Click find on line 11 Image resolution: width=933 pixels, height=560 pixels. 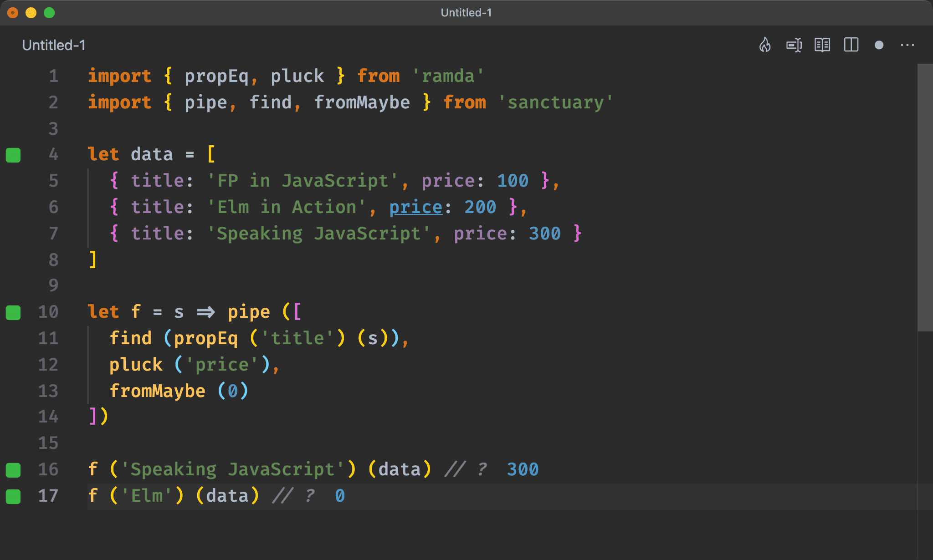pyautogui.click(x=130, y=338)
